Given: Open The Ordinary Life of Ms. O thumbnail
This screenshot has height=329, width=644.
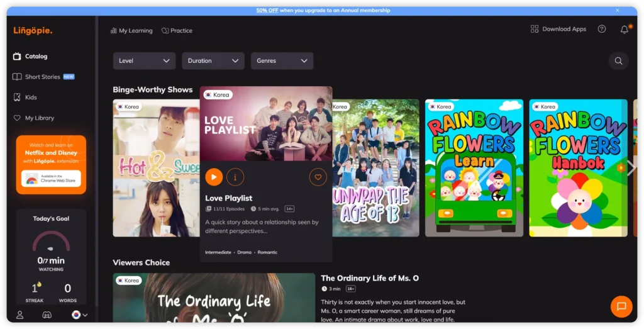Looking at the screenshot, I should tap(214, 298).
